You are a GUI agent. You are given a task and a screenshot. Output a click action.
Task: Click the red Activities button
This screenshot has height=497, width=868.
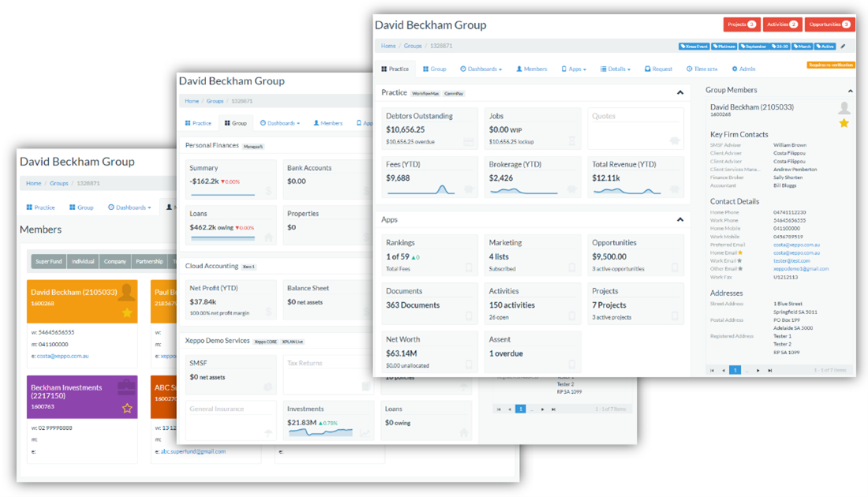(x=783, y=24)
